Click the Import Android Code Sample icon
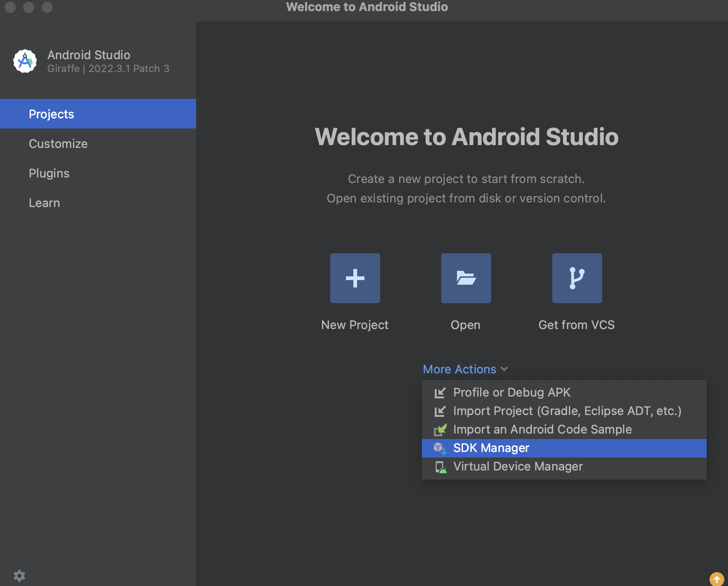Viewport: 728px width, 586px height. pos(440,430)
